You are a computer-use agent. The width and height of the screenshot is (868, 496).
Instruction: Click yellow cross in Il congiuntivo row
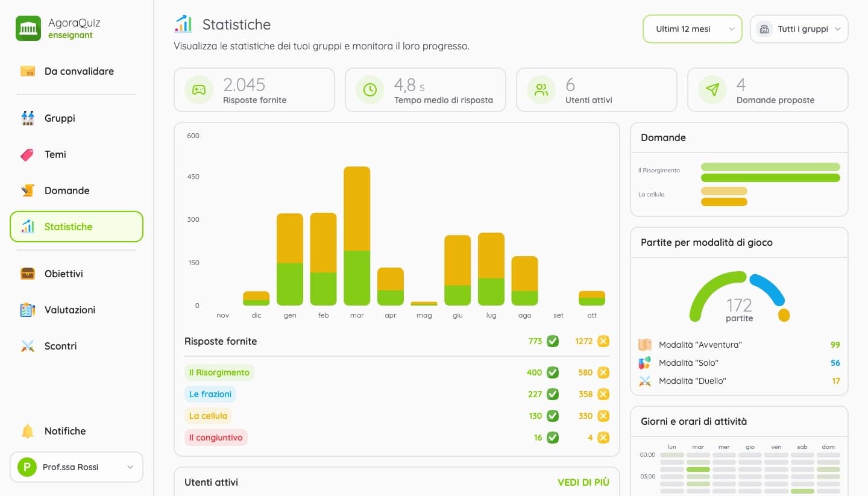pos(603,438)
